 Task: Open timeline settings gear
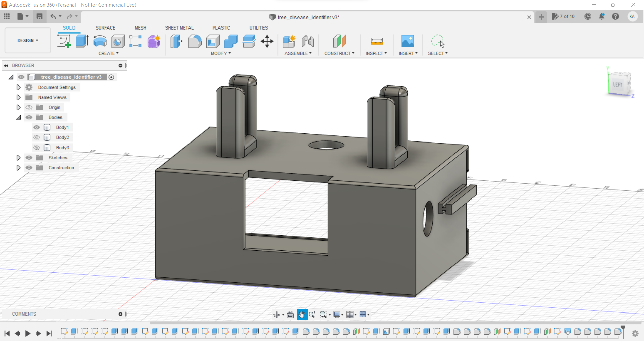[635, 333]
